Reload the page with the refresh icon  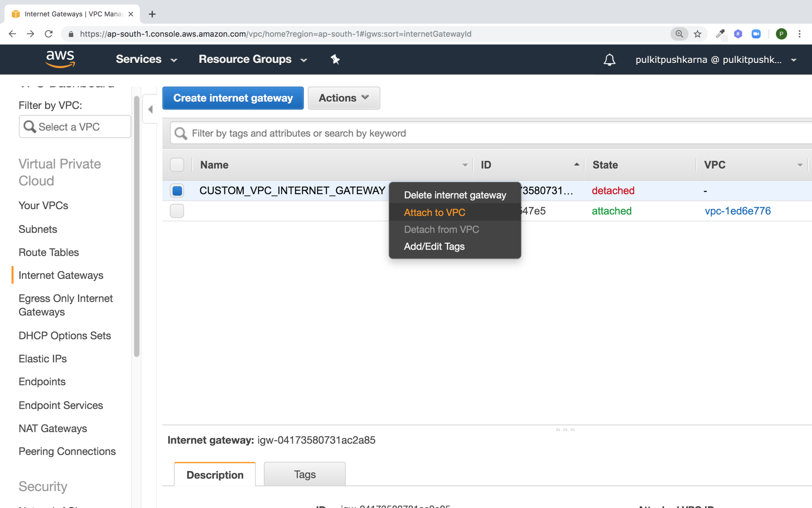[x=48, y=34]
